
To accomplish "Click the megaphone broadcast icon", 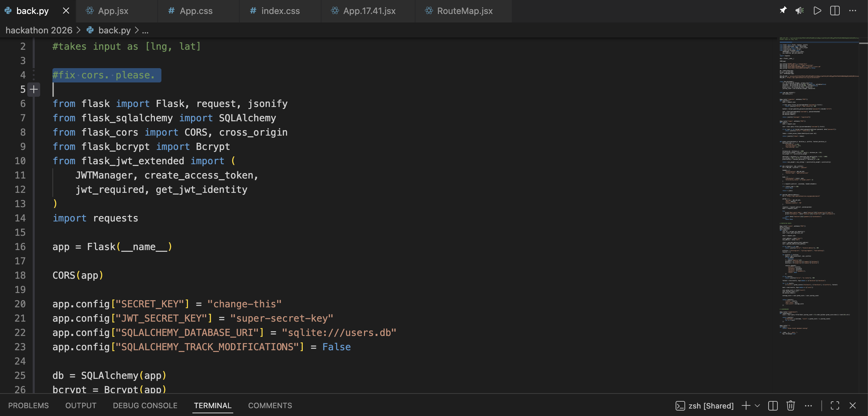I will (800, 11).
